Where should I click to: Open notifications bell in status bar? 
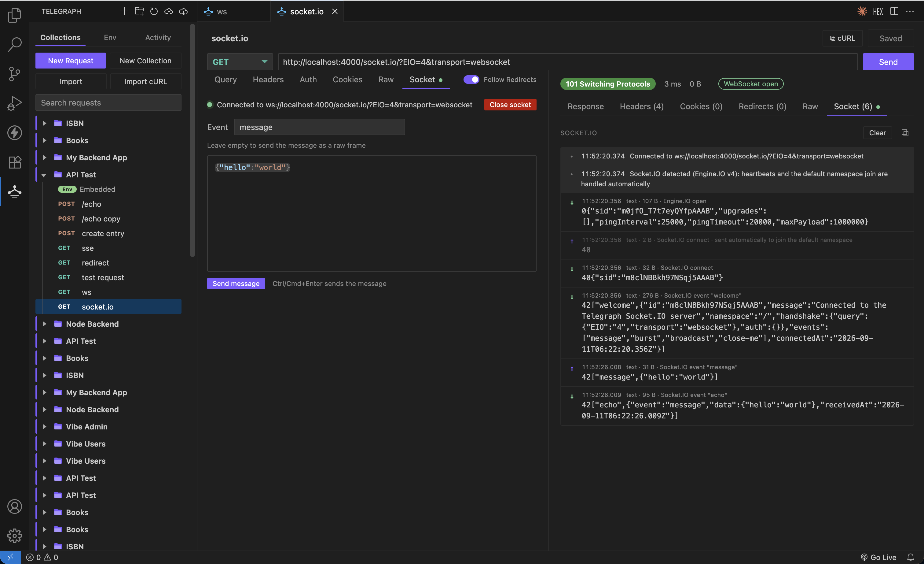tap(911, 557)
